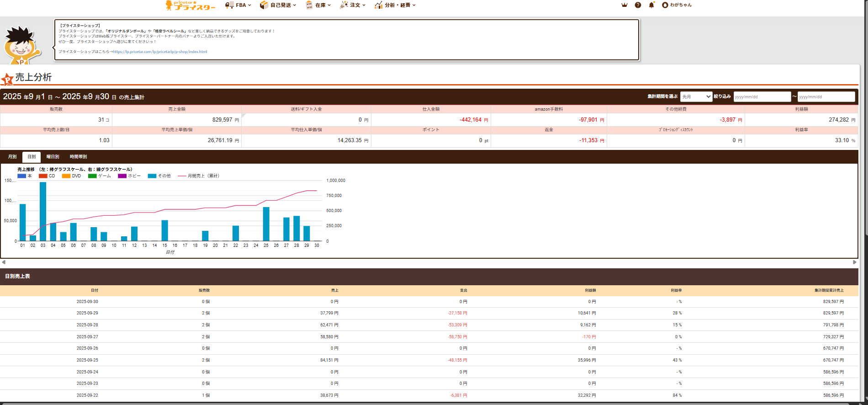Toggle the 本 series in the chart legend
Image resolution: width=868 pixels, height=405 pixels.
click(x=25, y=176)
